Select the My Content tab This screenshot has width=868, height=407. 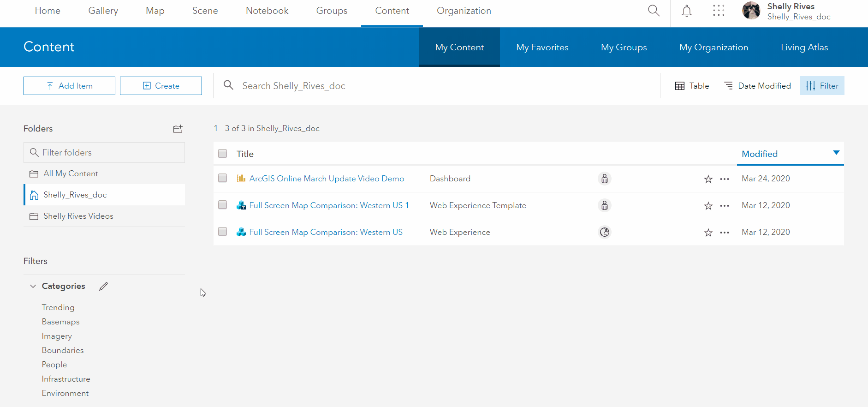[x=459, y=47]
